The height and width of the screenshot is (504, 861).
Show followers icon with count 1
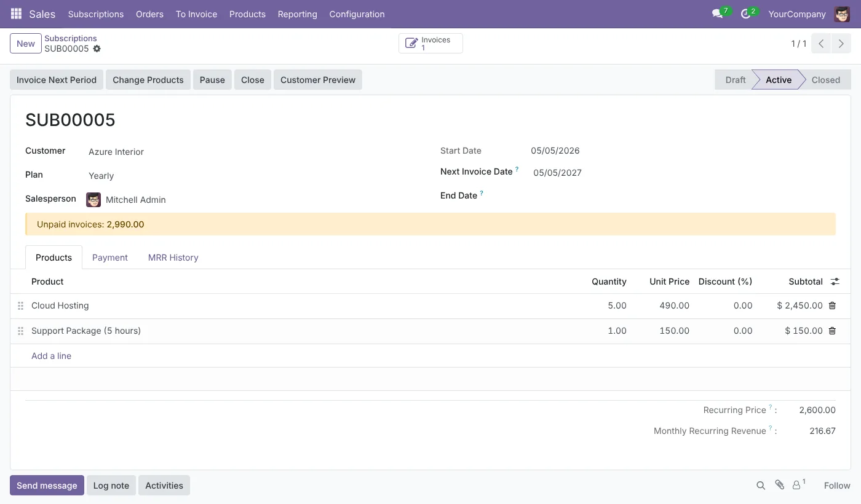[798, 484]
